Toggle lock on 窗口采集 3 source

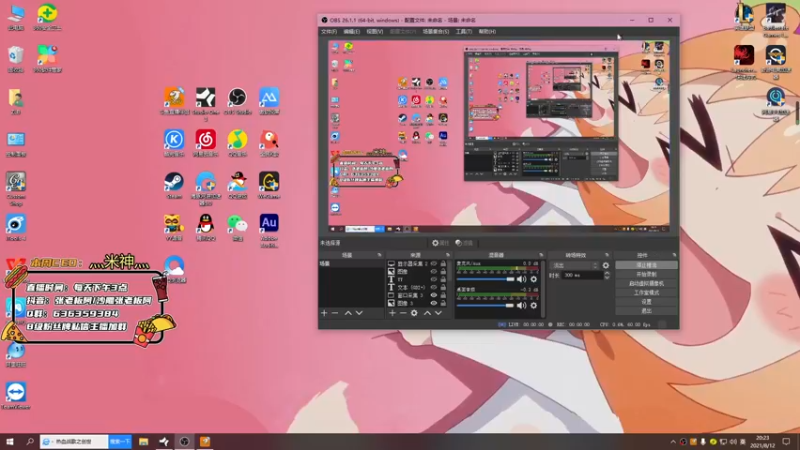pos(443,295)
